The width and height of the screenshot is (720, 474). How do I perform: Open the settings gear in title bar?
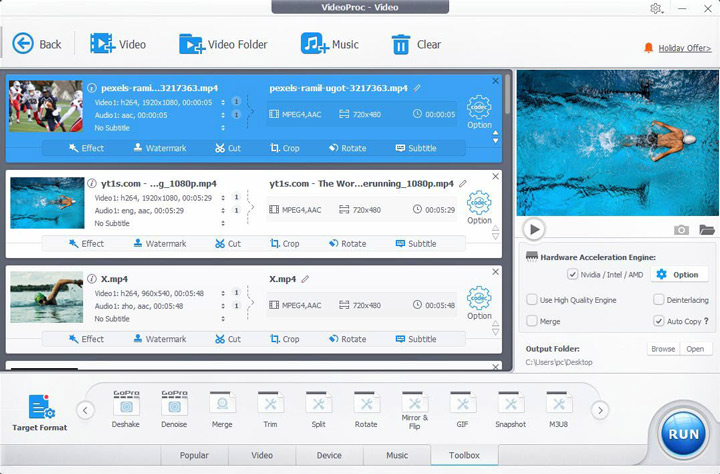click(656, 8)
